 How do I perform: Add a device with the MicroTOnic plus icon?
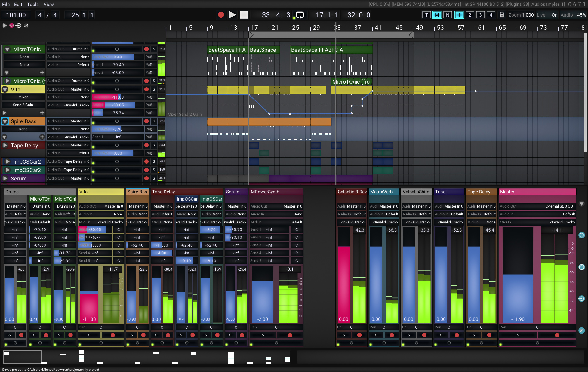click(x=42, y=72)
